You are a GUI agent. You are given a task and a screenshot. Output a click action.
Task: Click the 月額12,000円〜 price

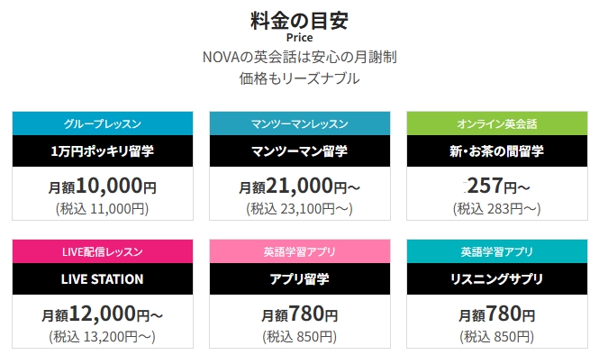click(103, 316)
